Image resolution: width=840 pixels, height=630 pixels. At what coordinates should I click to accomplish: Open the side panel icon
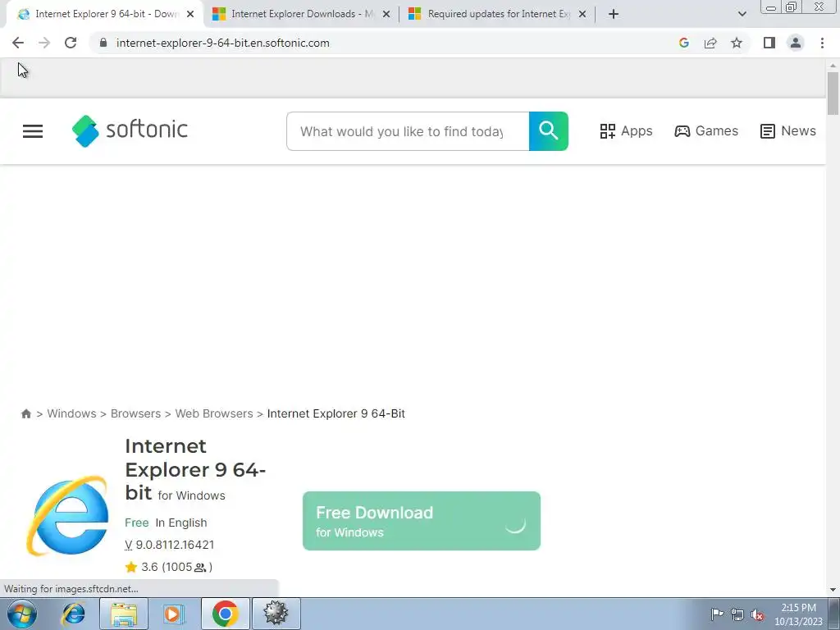[769, 43]
